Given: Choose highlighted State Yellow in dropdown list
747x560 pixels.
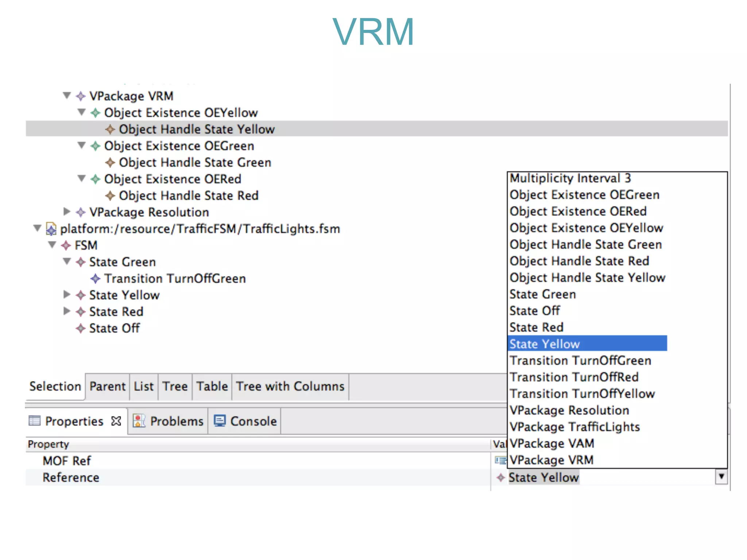Looking at the screenshot, I should (x=588, y=343).
